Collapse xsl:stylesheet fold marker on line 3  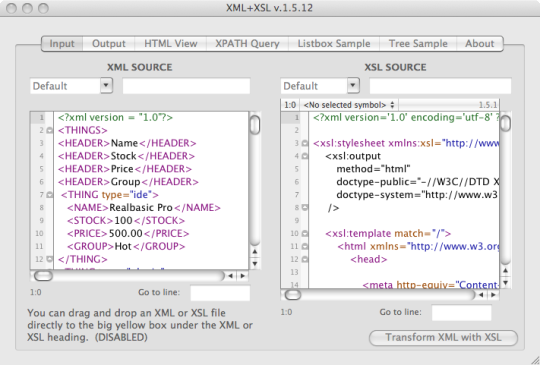click(304, 143)
